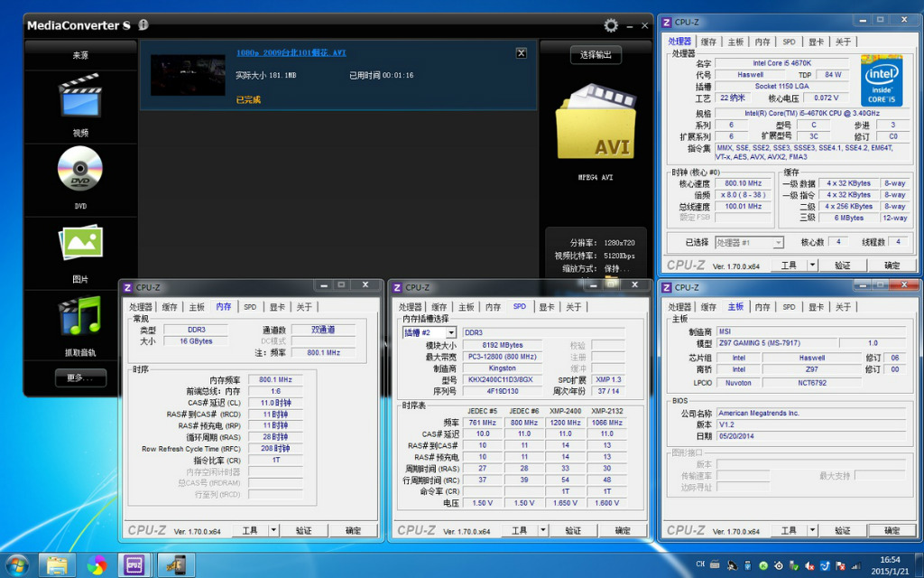Open the colorful pinwheel taskbar app
Screen dimensions: 924x578
pyautogui.click(x=97, y=565)
